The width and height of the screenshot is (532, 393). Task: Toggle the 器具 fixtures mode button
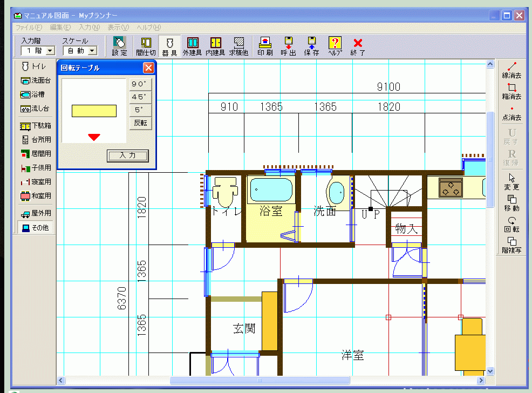(x=169, y=47)
